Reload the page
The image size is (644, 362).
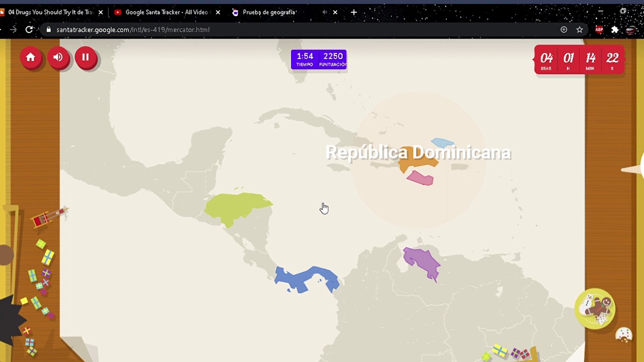click(x=29, y=30)
